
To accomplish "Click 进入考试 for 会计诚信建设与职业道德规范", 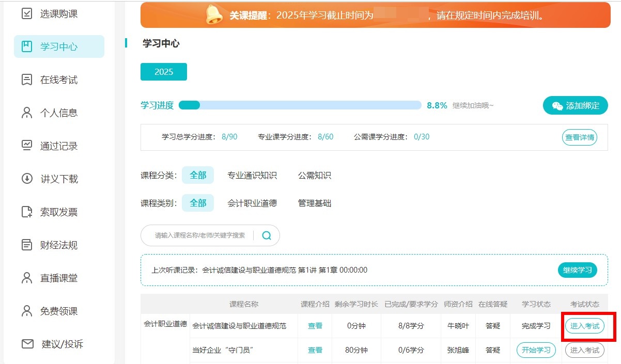I will point(585,326).
